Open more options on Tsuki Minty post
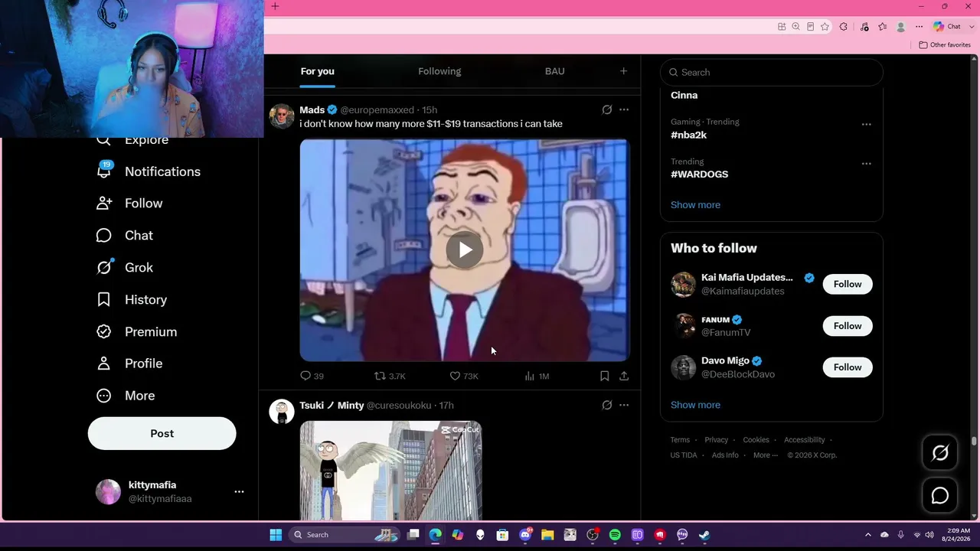 coord(624,406)
